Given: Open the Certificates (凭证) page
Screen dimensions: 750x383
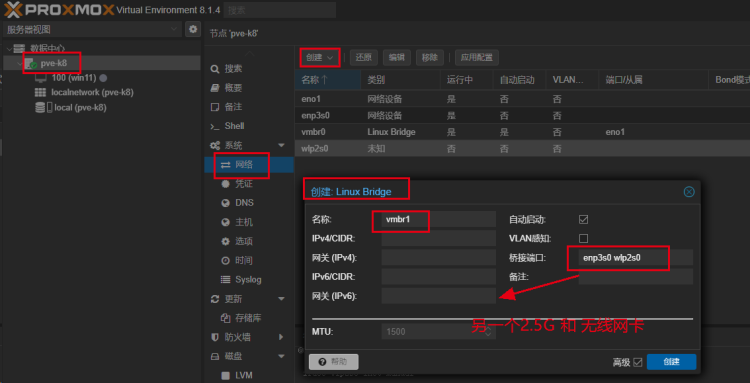Looking at the screenshot, I should [x=244, y=184].
